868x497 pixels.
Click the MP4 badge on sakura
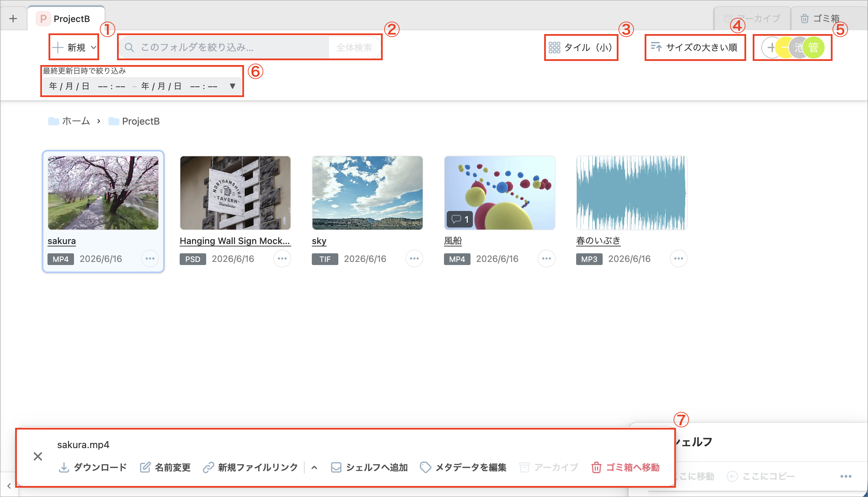61,259
